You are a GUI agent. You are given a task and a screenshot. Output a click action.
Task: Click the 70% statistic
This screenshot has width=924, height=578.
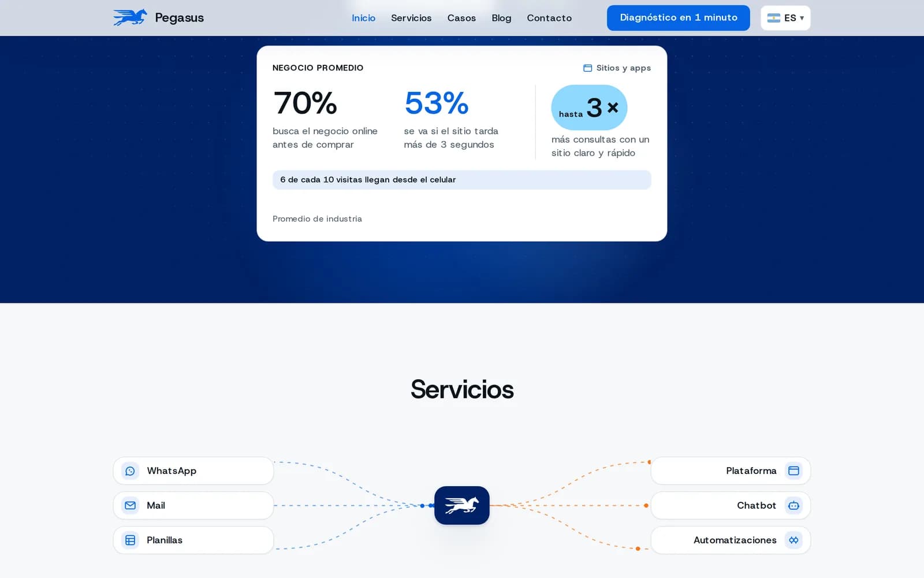tap(305, 103)
